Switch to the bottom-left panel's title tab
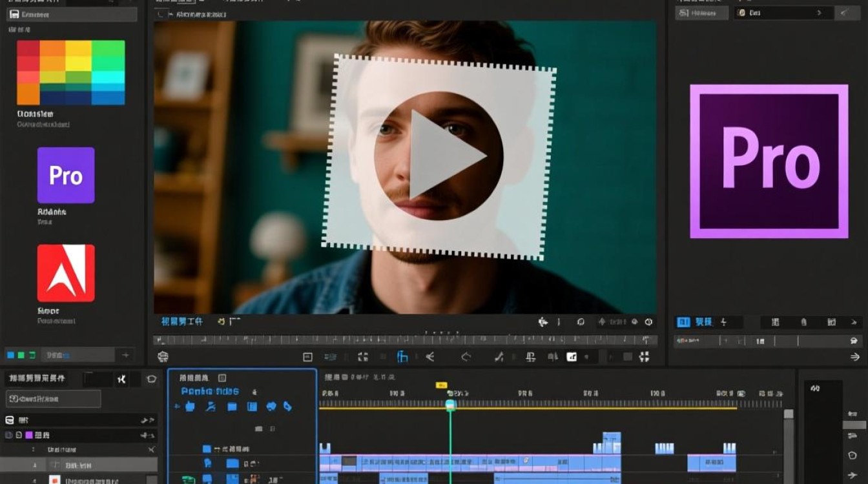 36,379
